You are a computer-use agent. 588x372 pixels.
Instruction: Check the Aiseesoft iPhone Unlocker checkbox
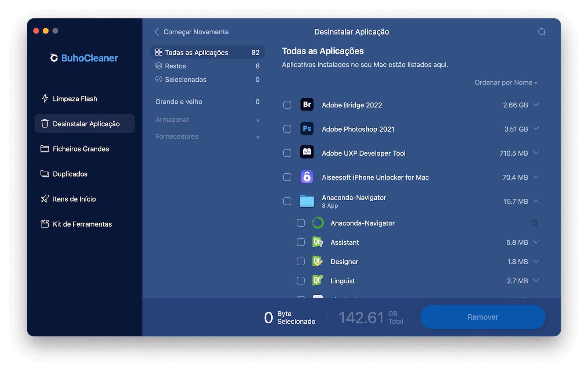pos(287,177)
